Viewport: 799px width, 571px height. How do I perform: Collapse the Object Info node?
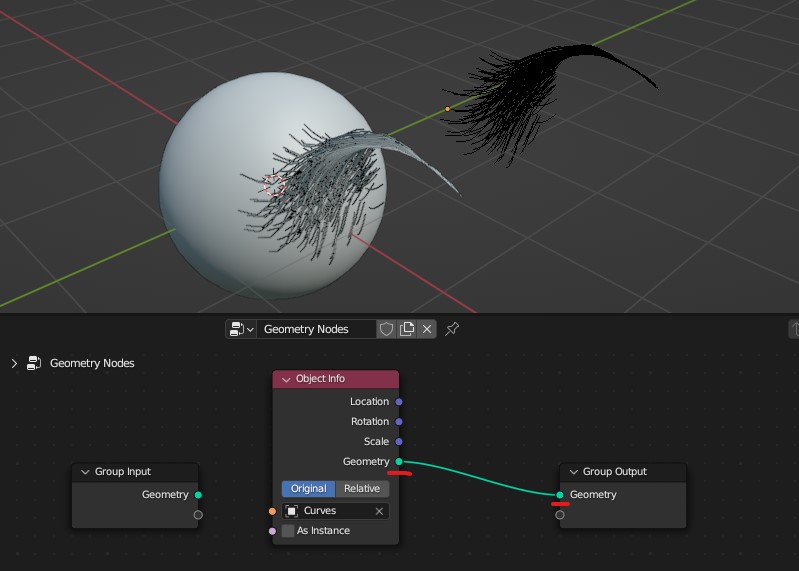pos(286,379)
